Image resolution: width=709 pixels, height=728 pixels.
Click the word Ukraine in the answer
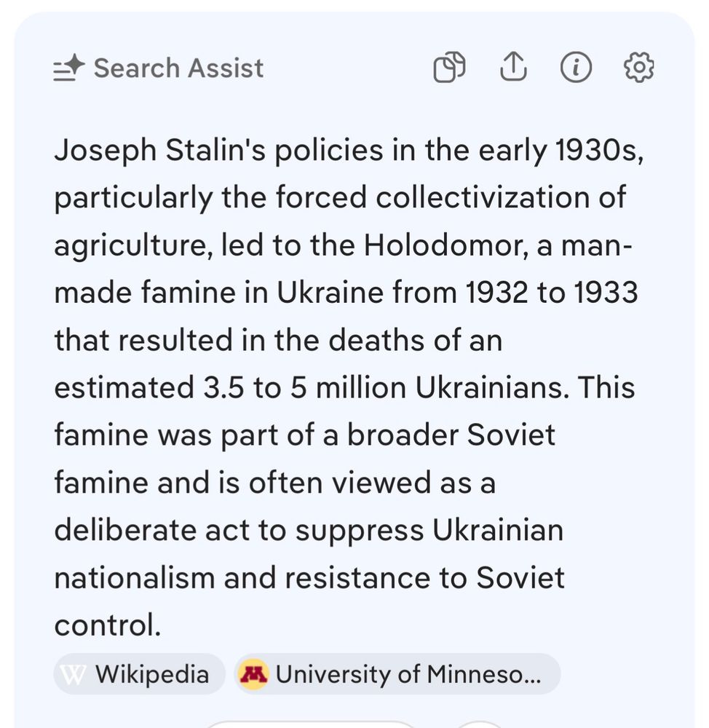[x=330, y=293]
